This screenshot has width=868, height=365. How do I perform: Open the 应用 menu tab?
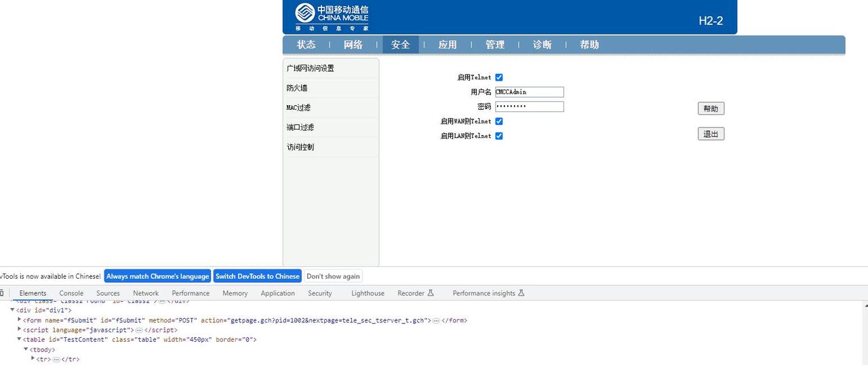coord(448,45)
